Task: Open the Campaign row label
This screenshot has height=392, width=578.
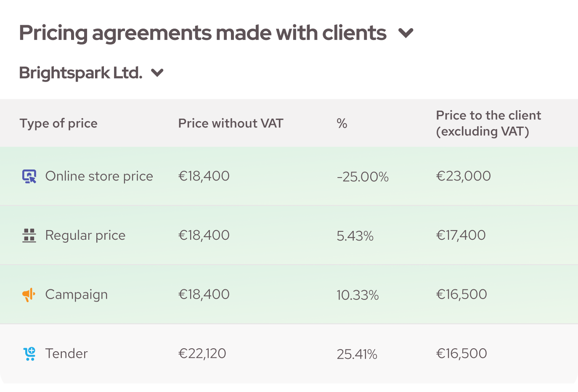Action: [x=76, y=295]
